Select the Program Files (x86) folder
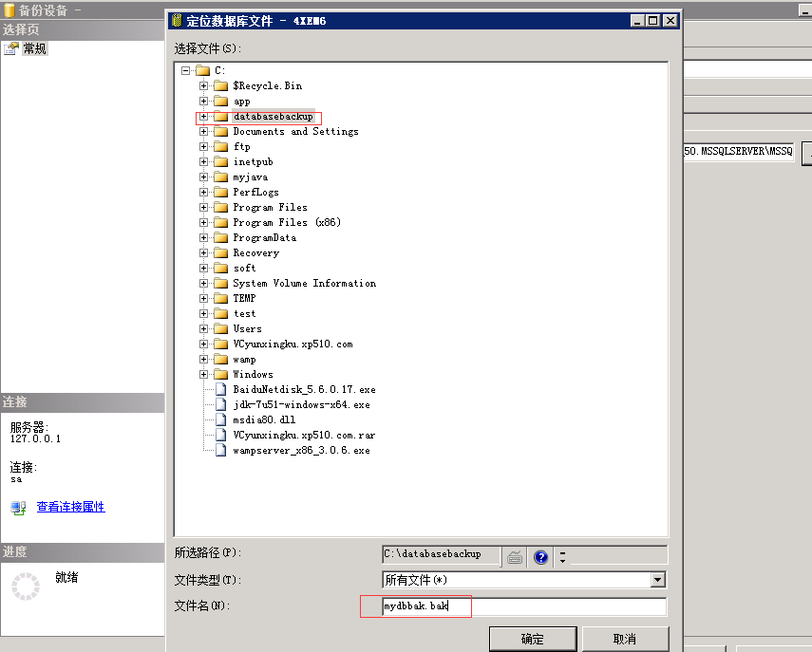 (x=287, y=222)
